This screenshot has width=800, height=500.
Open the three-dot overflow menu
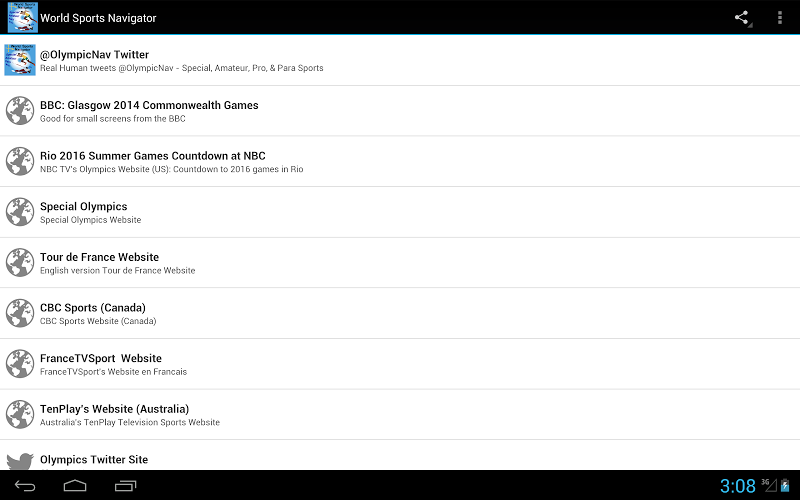(780, 18)
